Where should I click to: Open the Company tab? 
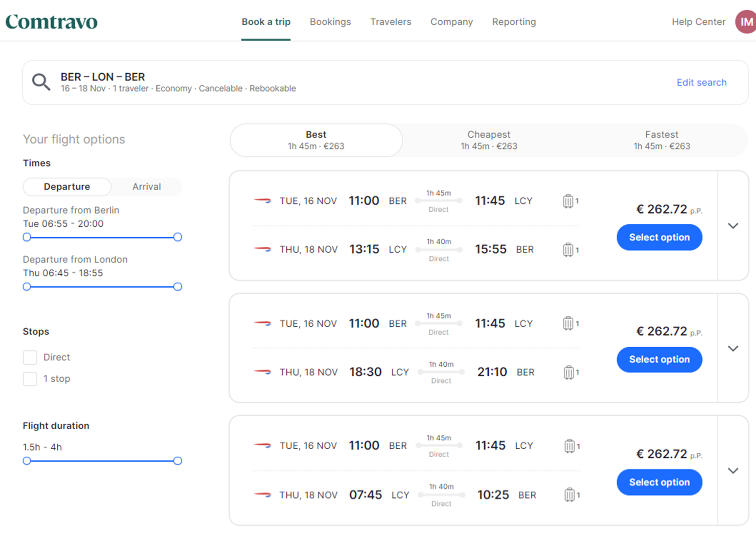pos(451,22)
